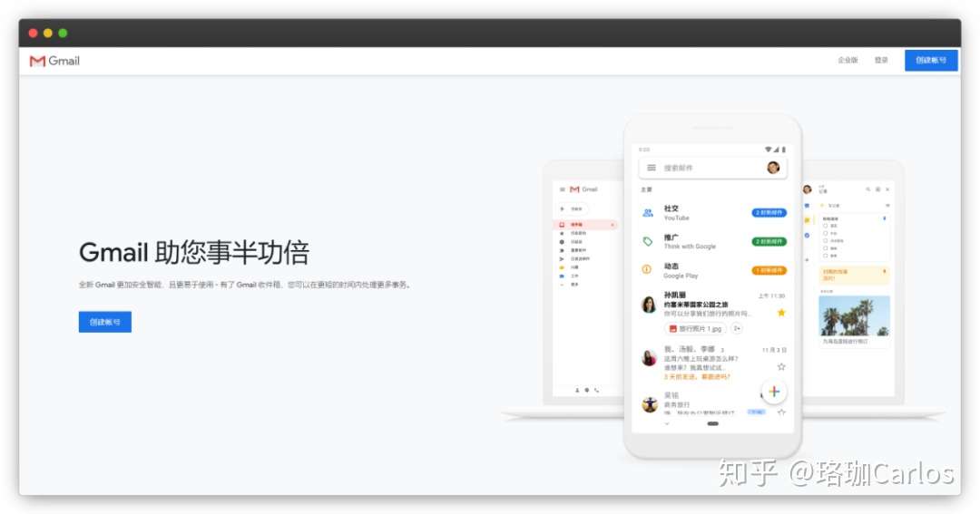Select the 动态 info icon

[647, 270]
